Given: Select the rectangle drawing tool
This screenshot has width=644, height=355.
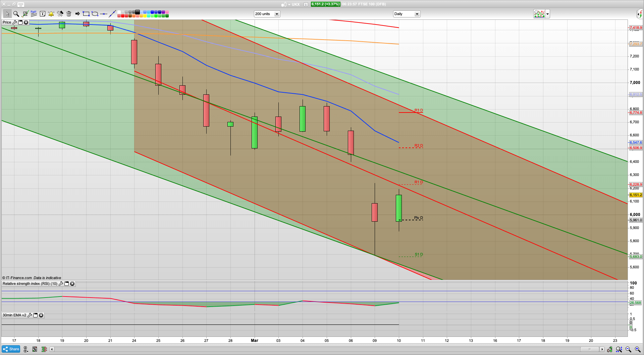Looking at the screenshot, I should pyautogui.click(x=86, y=14).
